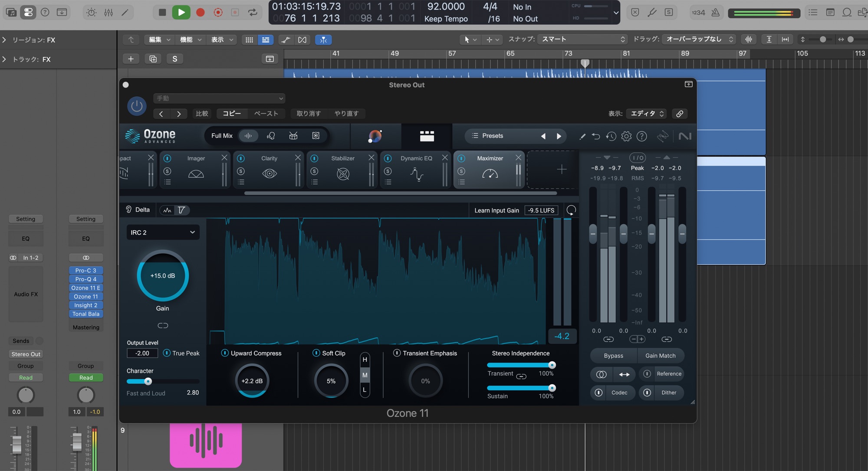868x471 pixels.
Task: Click the Ozone undo arrow icon
Action: 596,136
